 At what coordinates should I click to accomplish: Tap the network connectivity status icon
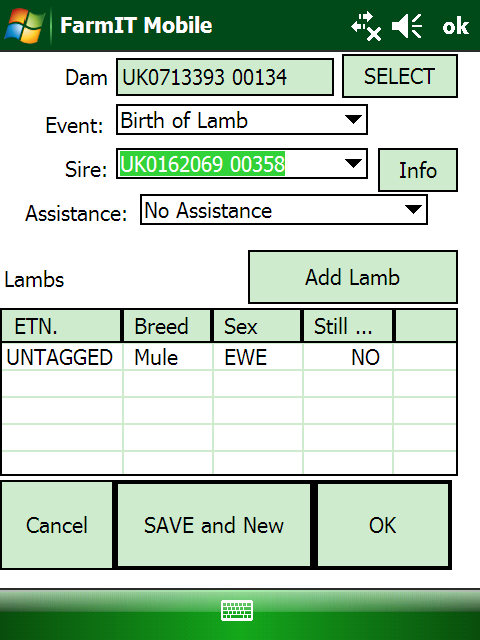[366, 26]
